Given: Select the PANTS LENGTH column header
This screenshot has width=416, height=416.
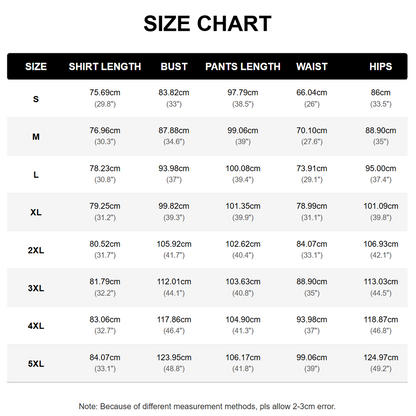Looking at the screenshot, I should tap(243, 67).
